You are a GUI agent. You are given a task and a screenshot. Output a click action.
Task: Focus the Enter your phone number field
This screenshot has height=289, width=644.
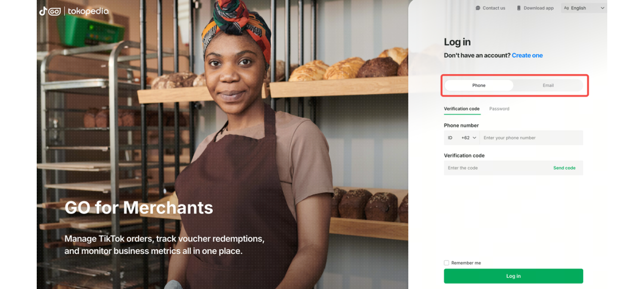(531, 138)
